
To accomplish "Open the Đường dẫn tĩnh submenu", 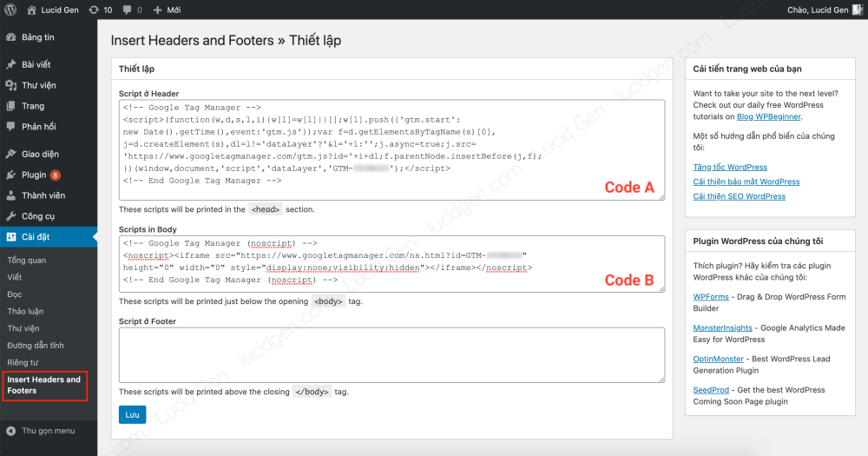I will pyautogui.click(x=36, y=346).
